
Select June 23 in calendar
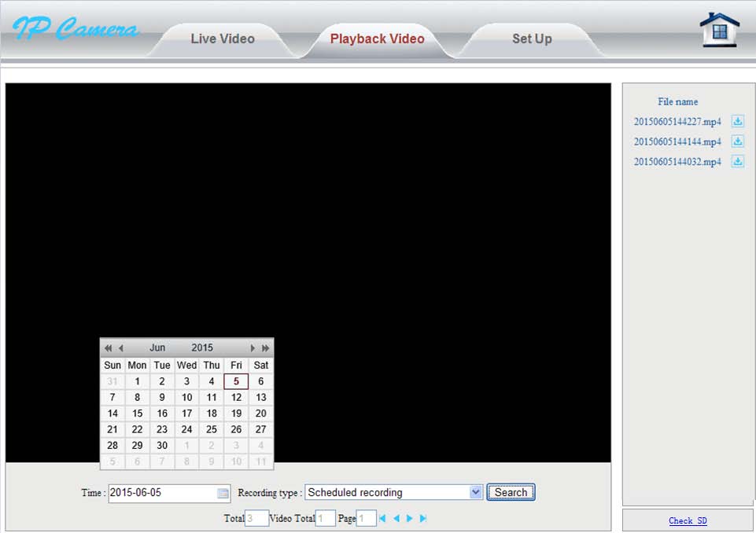tap(162, 429)
